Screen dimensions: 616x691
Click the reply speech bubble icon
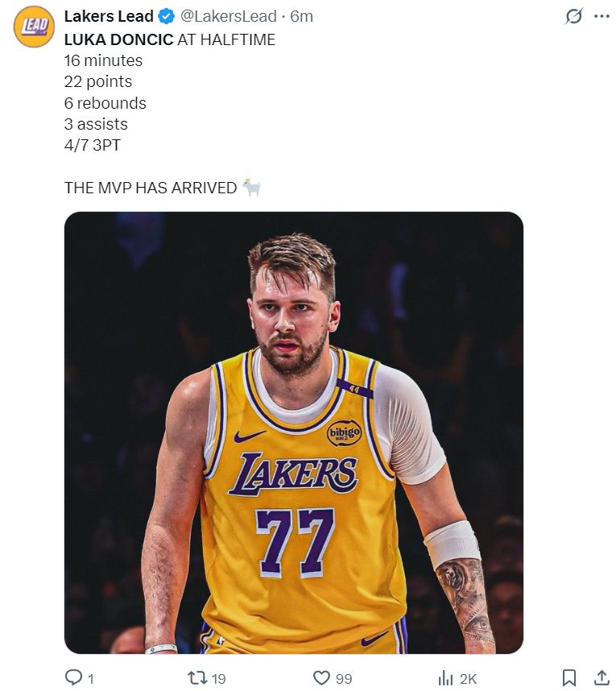tap(72, 678)
